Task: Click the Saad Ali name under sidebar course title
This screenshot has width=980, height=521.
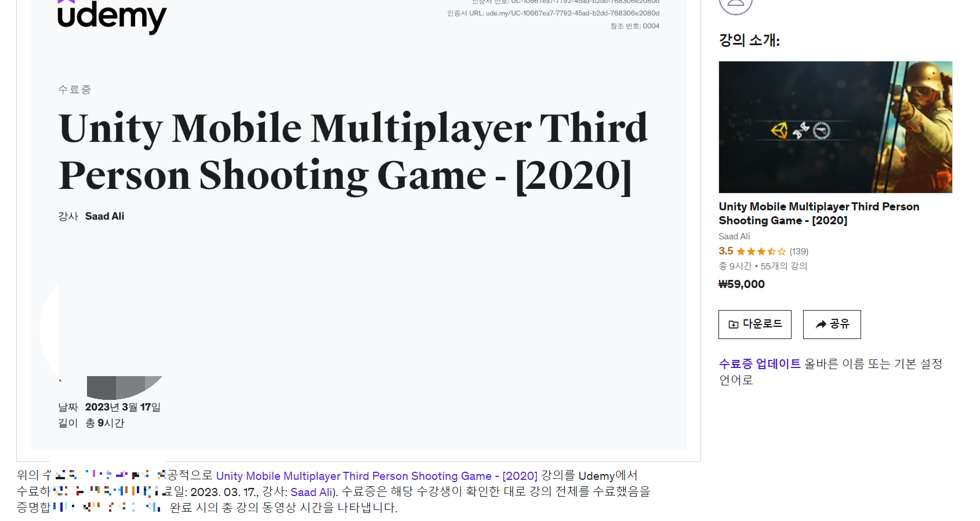Action: click(734, 236)
